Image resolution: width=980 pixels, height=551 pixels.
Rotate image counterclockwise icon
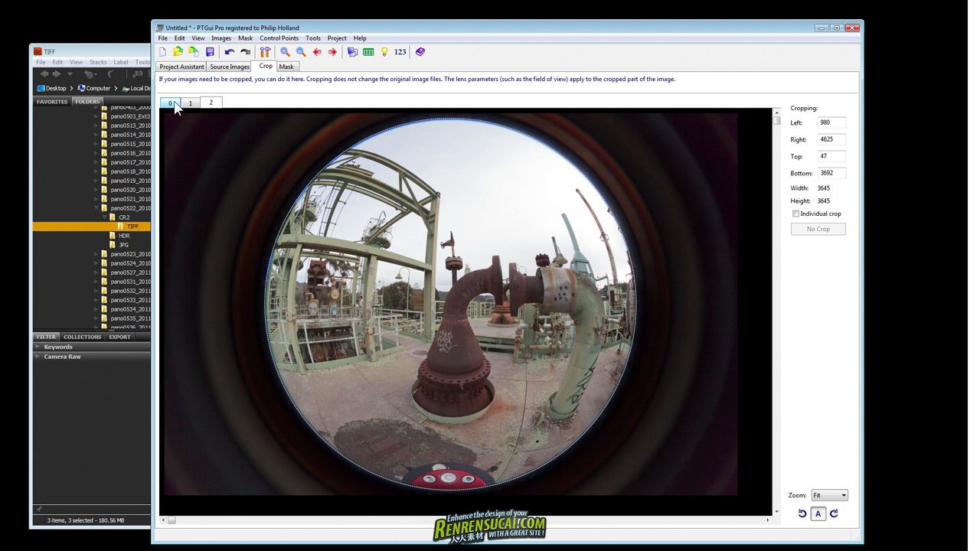[802, 514]
